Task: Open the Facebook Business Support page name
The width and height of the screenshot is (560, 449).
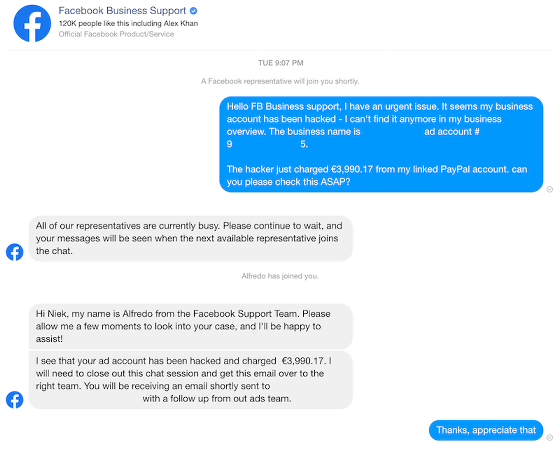Action: 122,11
